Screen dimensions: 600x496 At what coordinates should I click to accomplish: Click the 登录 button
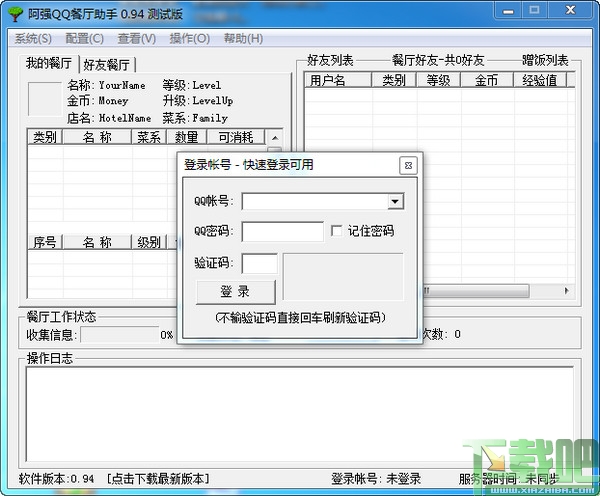point(235,292)
